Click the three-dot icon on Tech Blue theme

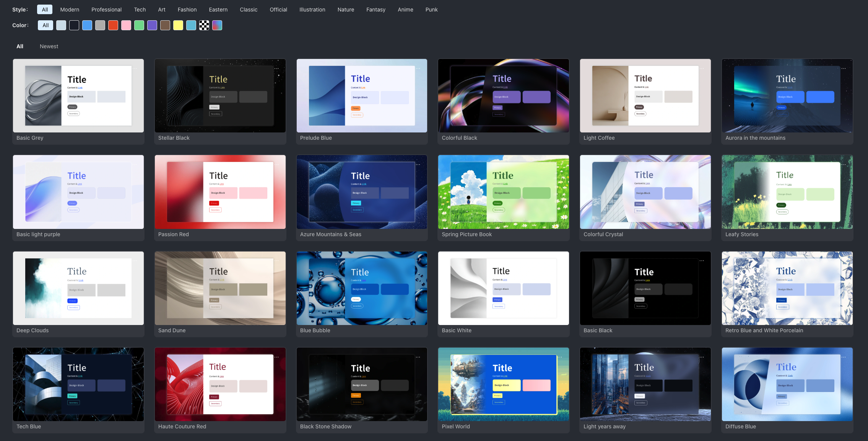(135, 357)
